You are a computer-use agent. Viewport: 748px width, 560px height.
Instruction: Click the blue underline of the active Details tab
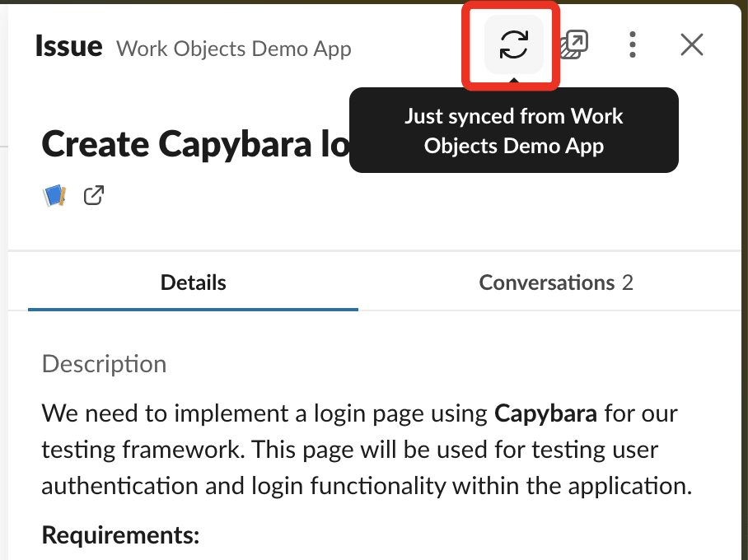click(x=193, y=309)
